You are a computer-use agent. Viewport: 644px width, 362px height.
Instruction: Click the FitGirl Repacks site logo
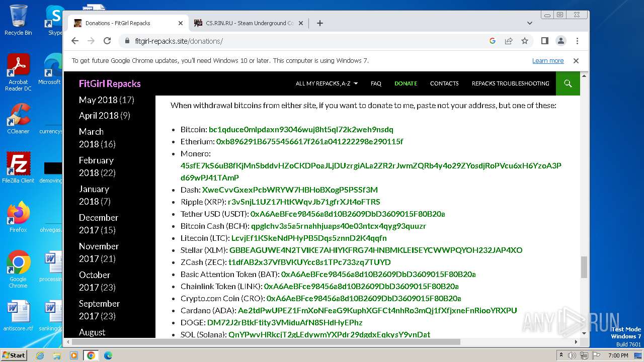click(x=110, y=83)
